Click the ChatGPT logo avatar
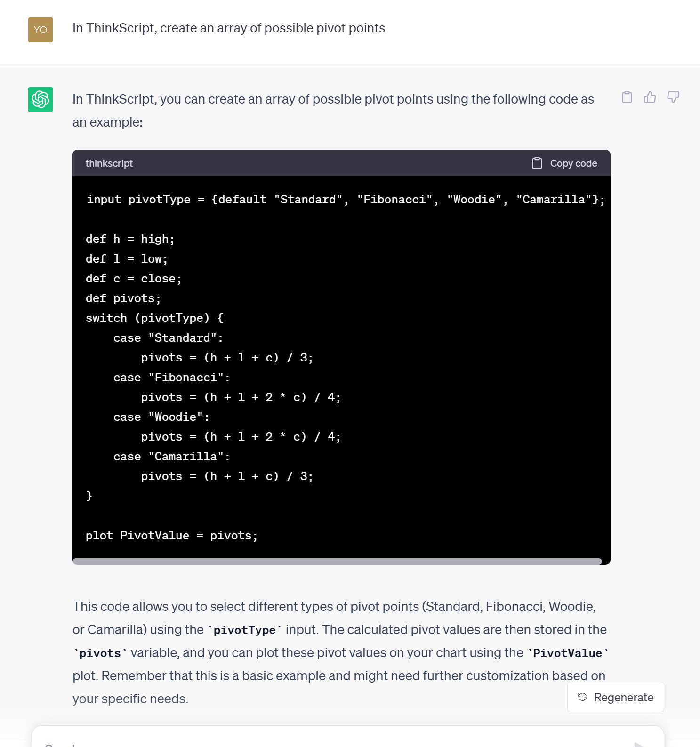The width and height of the screenshot is (700, 747). click(x=40, y=99)
